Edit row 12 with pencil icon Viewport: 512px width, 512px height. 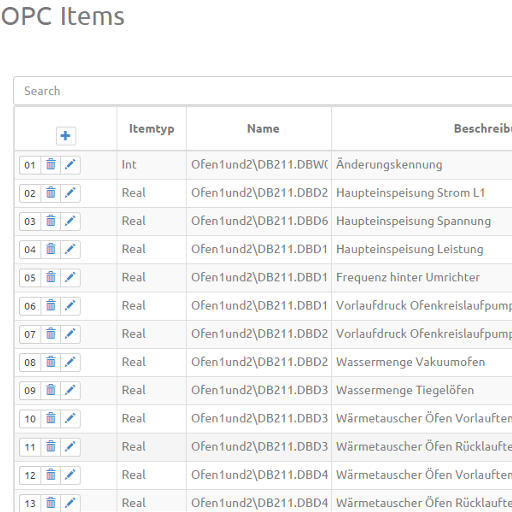pos(70,475)
